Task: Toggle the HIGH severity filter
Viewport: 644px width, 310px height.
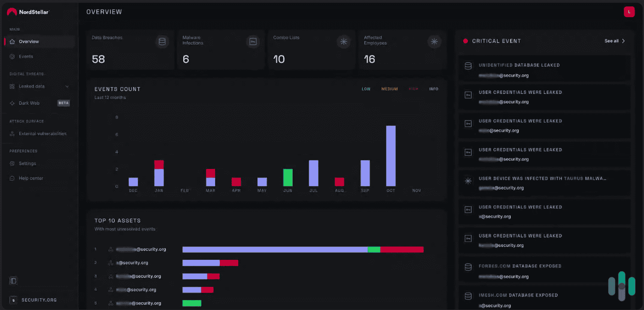Action: pyautogui.click(x=413, y=89)
